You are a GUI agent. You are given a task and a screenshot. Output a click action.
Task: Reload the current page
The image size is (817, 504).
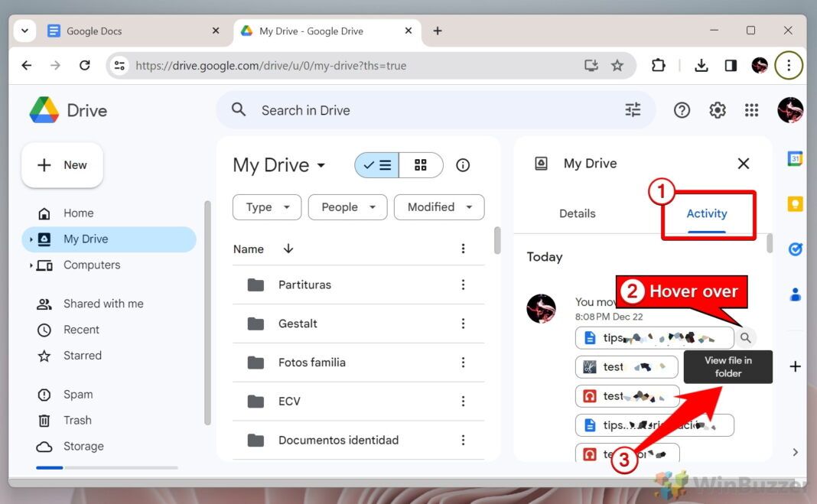[x=84, y=66]
